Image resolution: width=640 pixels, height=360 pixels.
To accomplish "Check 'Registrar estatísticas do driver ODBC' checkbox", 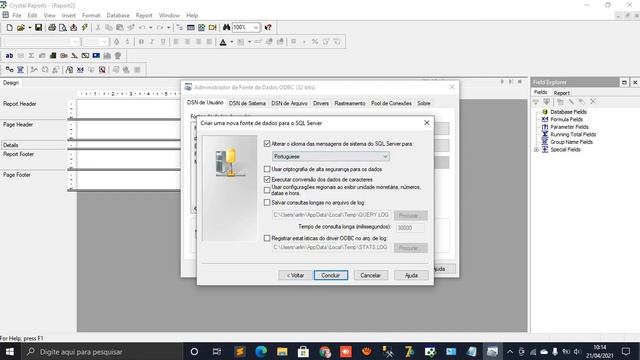I will 267,238.
